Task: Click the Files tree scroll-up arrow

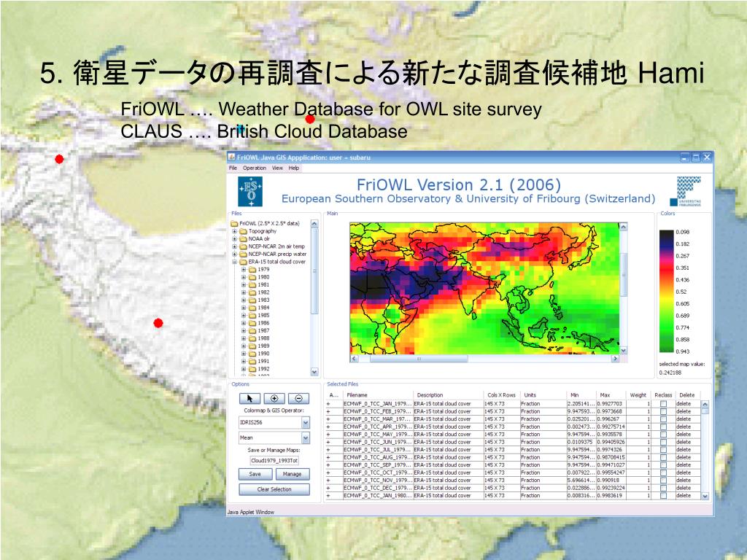Action: click(x=314, y=223)
